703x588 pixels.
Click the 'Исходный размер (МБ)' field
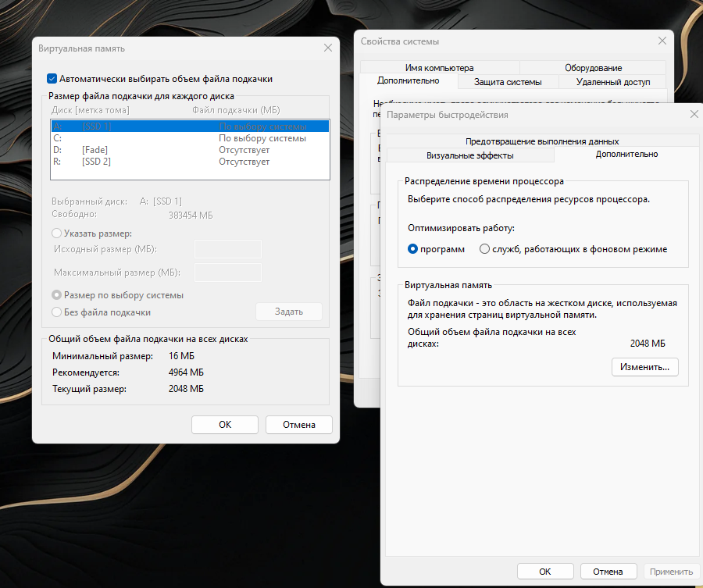click(228, 249)
